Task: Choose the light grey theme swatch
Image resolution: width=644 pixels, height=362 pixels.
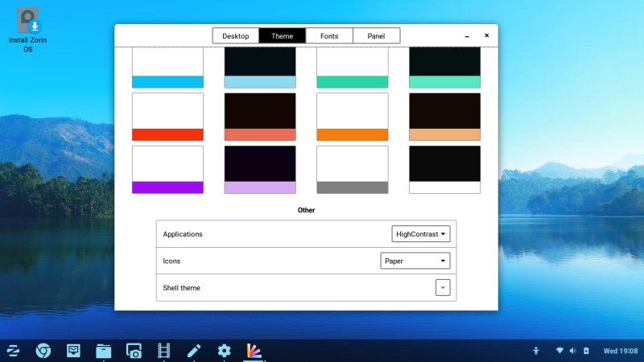Action: coord(353,170)
